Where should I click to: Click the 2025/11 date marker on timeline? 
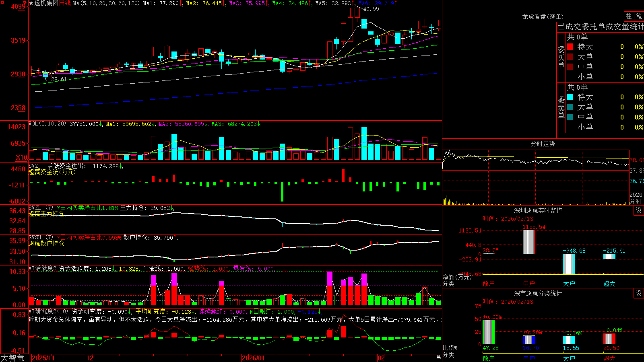[x=43, y=358]
